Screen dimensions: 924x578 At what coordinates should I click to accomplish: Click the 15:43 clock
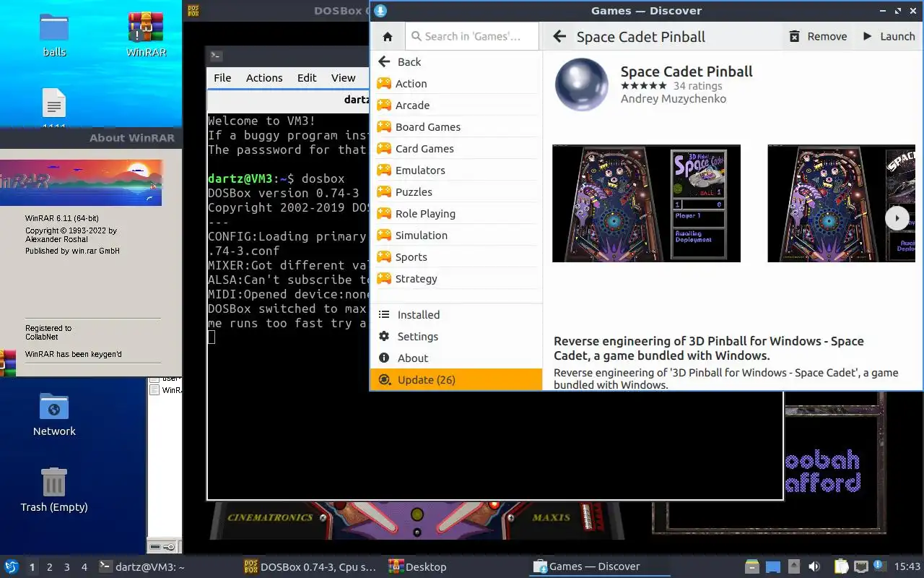point(907,566)
